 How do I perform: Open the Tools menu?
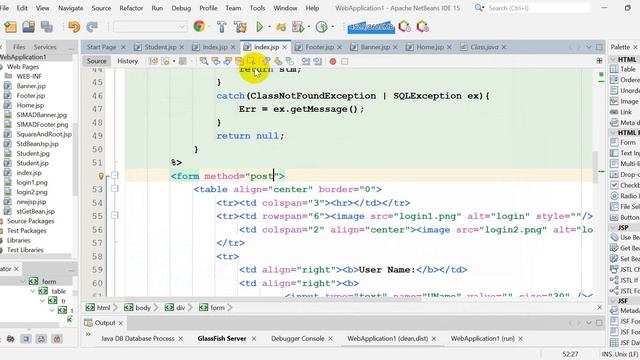[257, 8]
